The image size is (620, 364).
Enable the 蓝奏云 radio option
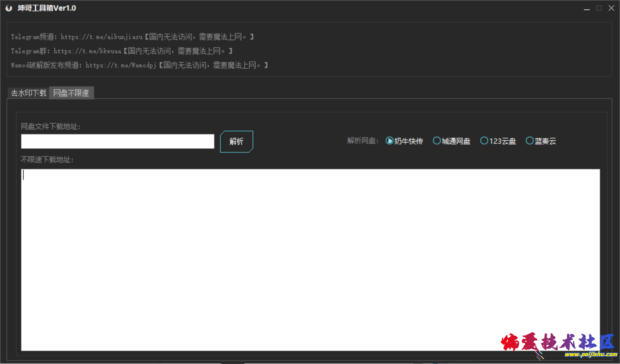530,141
